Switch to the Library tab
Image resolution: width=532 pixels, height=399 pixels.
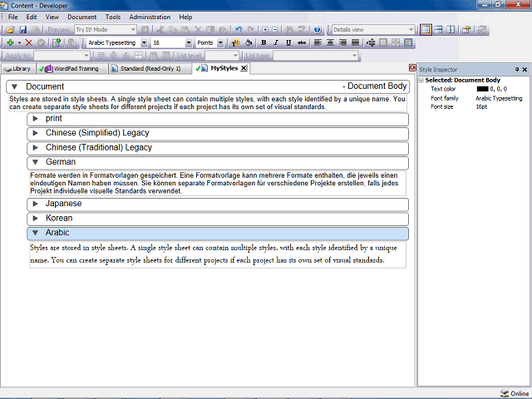pyautogui.click(x=17, y=69)
